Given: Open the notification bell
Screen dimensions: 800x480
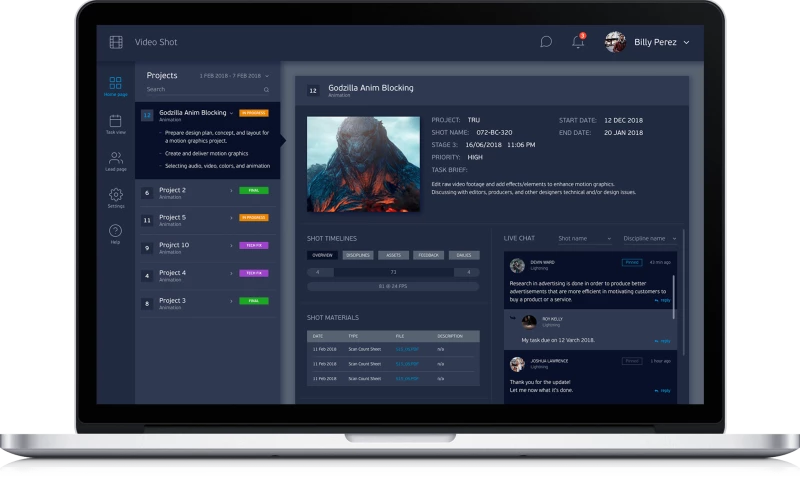Looking at the screenshot, I should (x=578, y=42).
